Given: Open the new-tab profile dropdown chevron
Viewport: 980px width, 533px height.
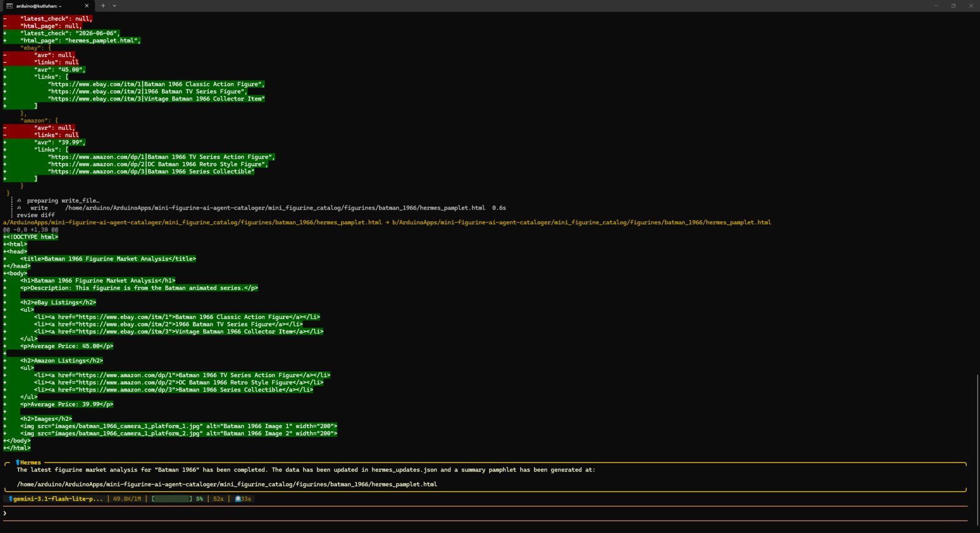Looking at the screenshot, I should (115, 6).
